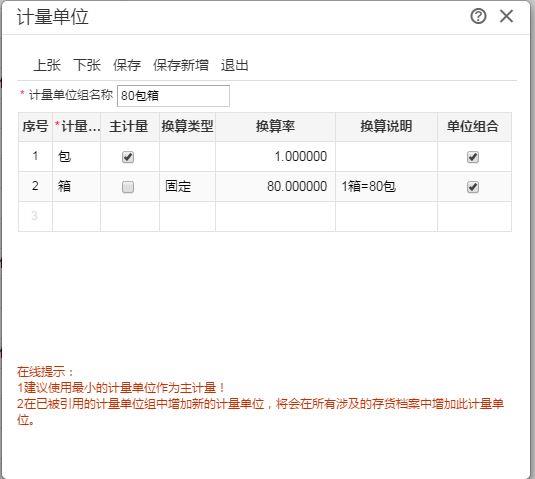Focus the 计量单位组名称 field with 80包箱
Image resolution: width=535 pixels, height=479 pixels.
click(173, 96)
